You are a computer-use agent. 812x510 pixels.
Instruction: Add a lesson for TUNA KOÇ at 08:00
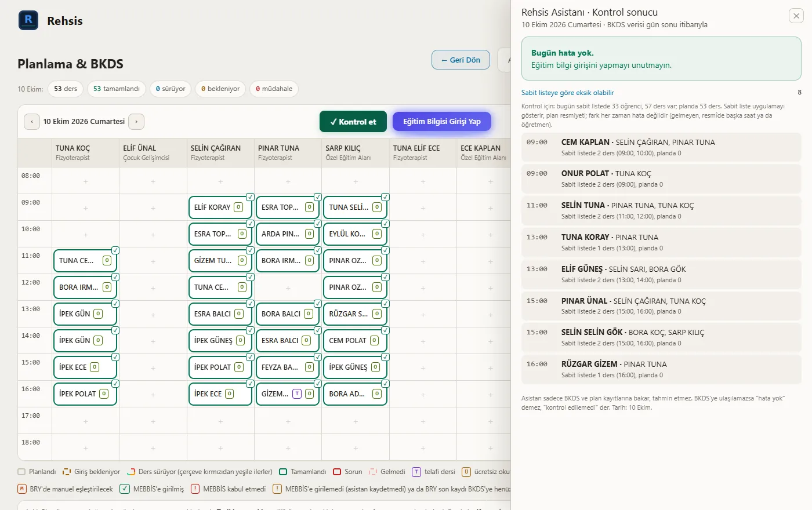[x=86, y=181]
